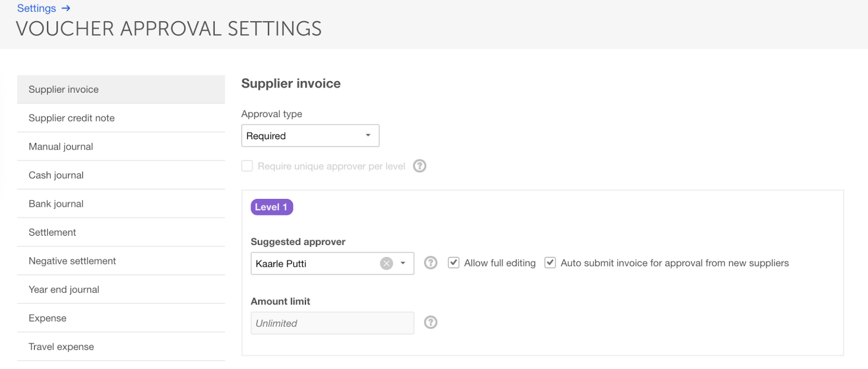The height and width of the screenshot is (369, 868).
Task: Open Travel expense approval settings
Action: 61,347
